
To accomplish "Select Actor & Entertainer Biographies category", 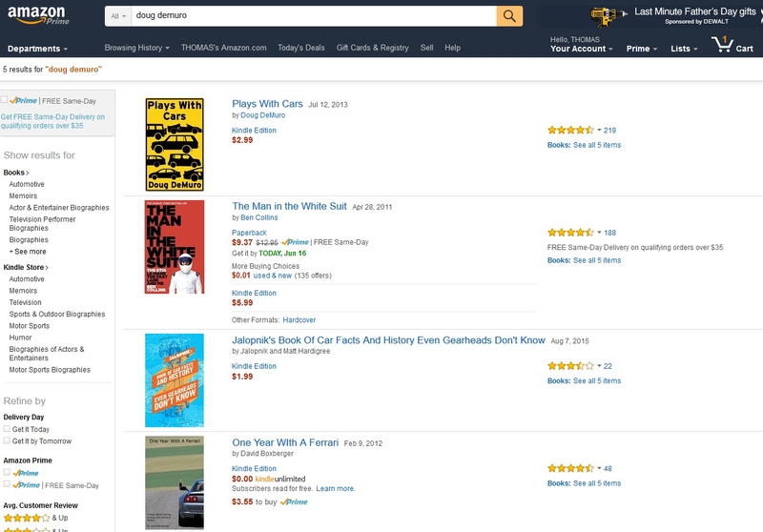I will point(59,208).
